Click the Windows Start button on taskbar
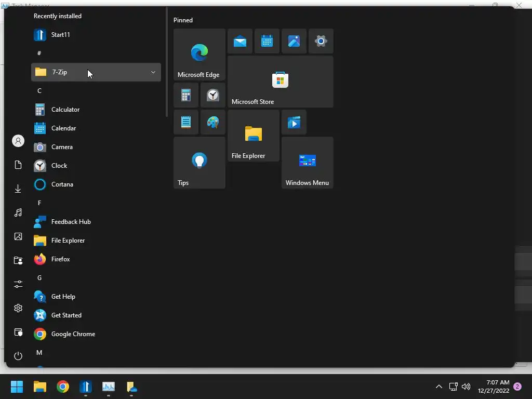 17,387
